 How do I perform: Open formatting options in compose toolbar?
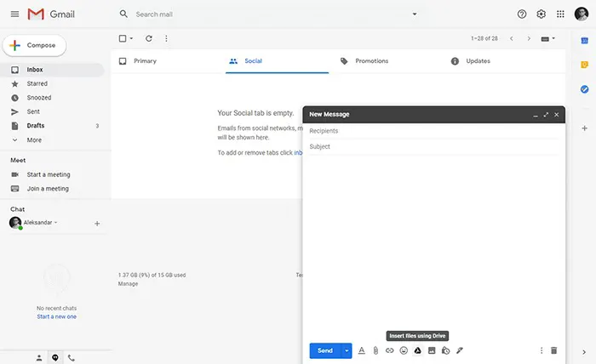pos(362,350)
